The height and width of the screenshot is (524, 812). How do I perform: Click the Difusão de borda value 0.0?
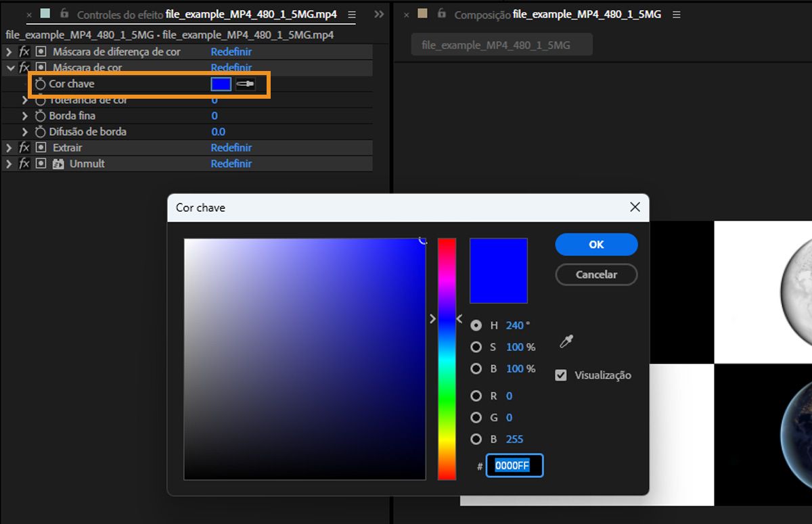(x=218, y=132)
